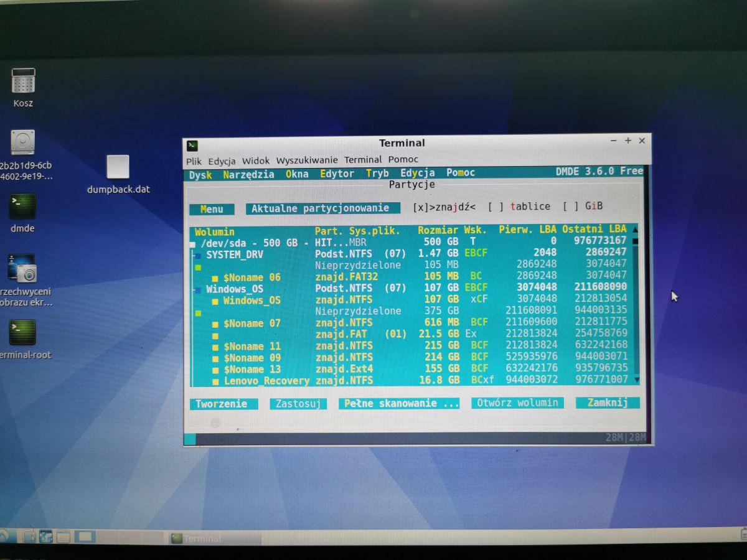Select the $Noname 07 NTFS volume
747x560 pixels.
coord(411,322)
